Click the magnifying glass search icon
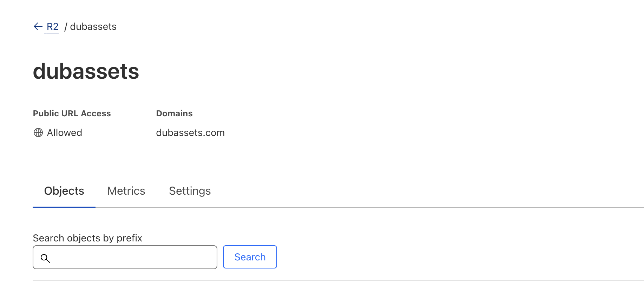Screen dimensions: 644x298 tap(45, 258)
